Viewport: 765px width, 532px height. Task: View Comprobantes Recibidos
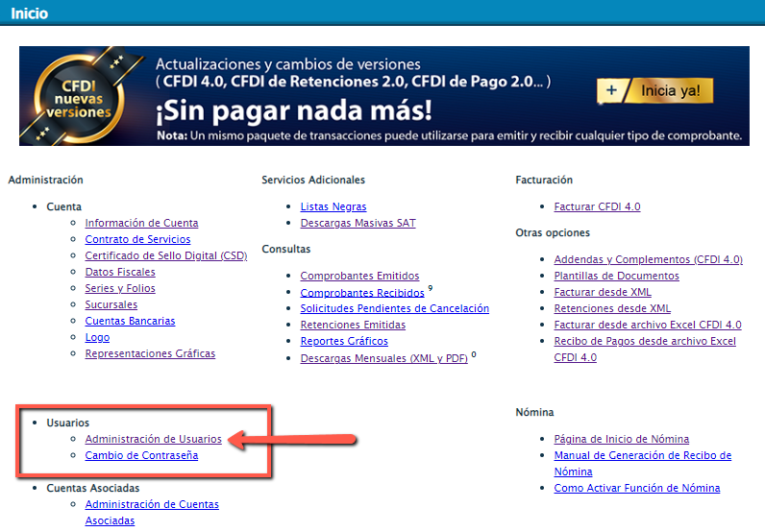coord(362,293)
